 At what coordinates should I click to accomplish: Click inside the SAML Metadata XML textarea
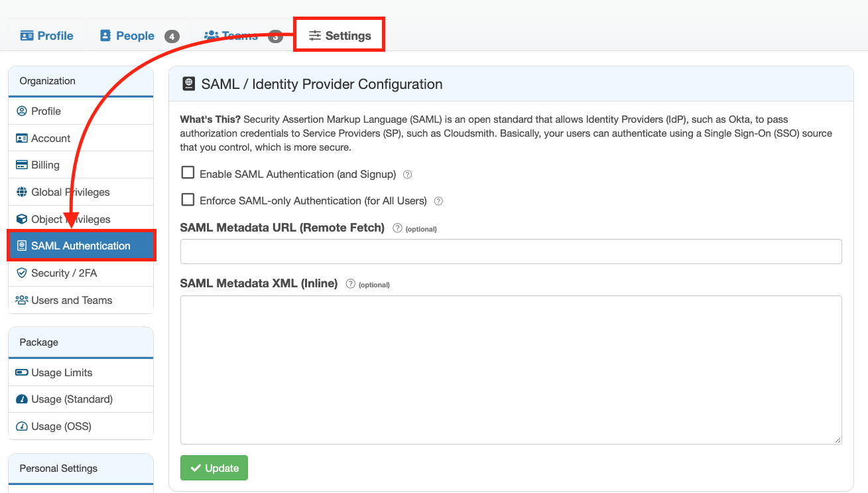pyautogui.click(x=511, y=370)
